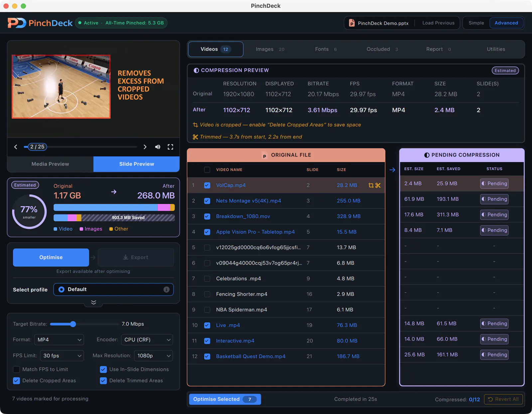The image size is (532, 414).
Task: Click the scissors icon beside the Trimmed note
Action: (x=195, y=137)
